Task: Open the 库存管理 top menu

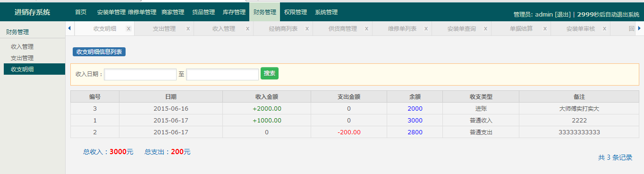Action: [x=234, y=12]
